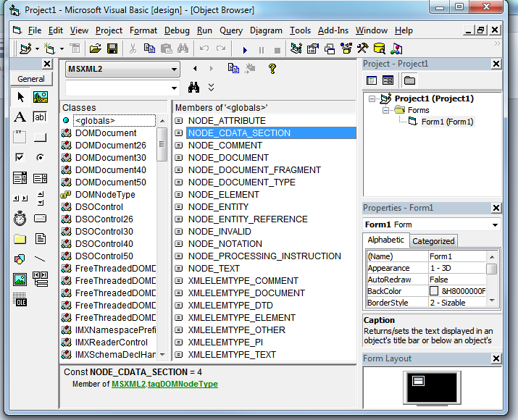Image resolution: width=518 pixels, height=420 pixels.
Task: Select the Label tool (letter A)
Action: pyautogui.click(x=20, y=117)
